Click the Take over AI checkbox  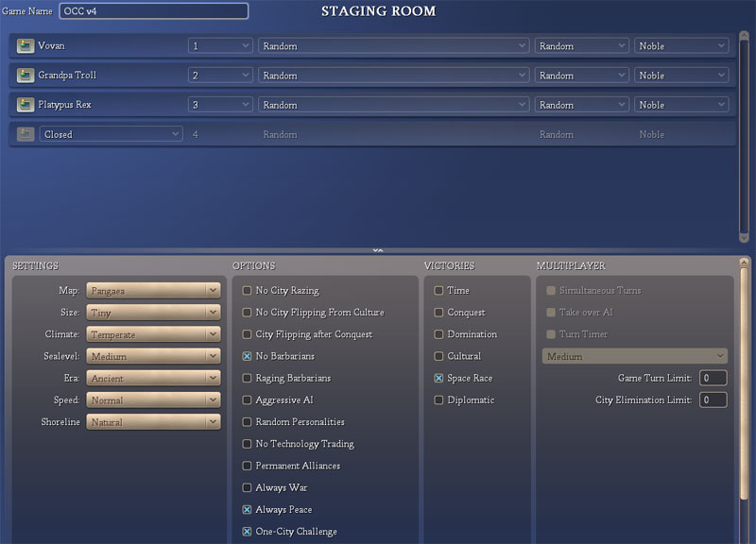551,313
